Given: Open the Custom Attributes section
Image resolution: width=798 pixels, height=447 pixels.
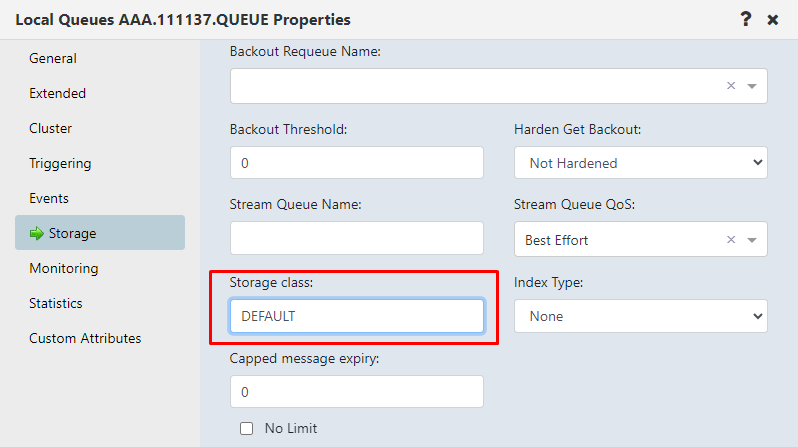Looking at the screenshot, I should (85, 338).
